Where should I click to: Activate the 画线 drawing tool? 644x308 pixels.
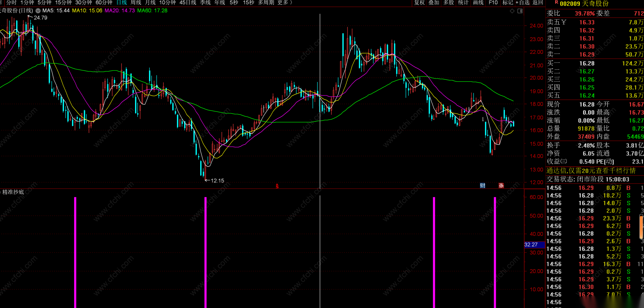(x=478, y=3)
